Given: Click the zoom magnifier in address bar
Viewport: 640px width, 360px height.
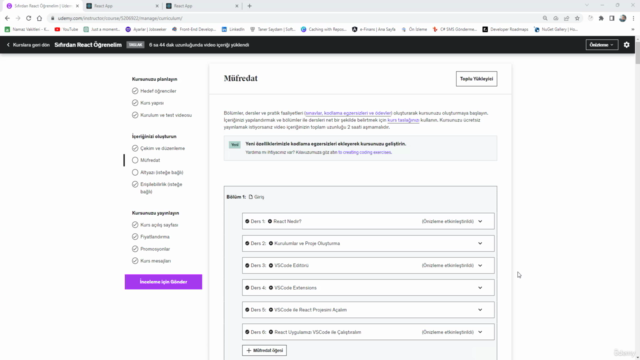Looking at the screenshot, I should click(545, 18).
